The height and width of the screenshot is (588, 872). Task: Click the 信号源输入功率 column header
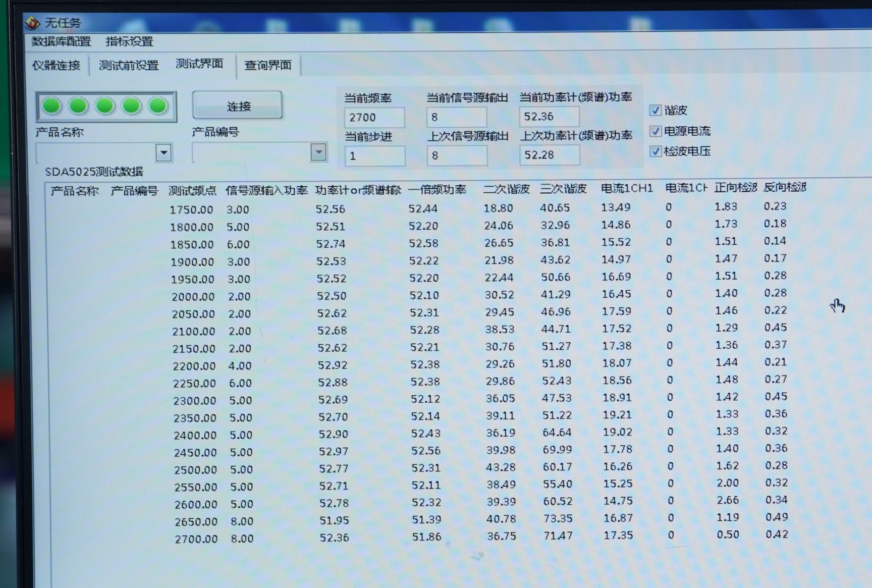[x=266, y=190]
